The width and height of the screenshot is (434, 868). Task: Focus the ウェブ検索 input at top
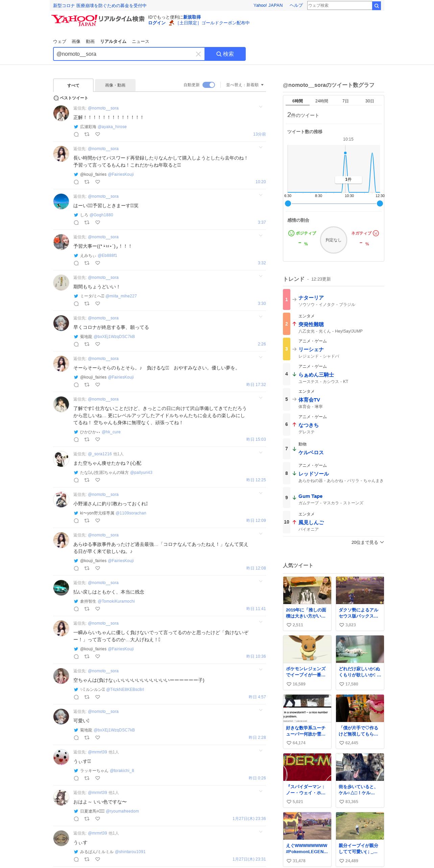340,5
